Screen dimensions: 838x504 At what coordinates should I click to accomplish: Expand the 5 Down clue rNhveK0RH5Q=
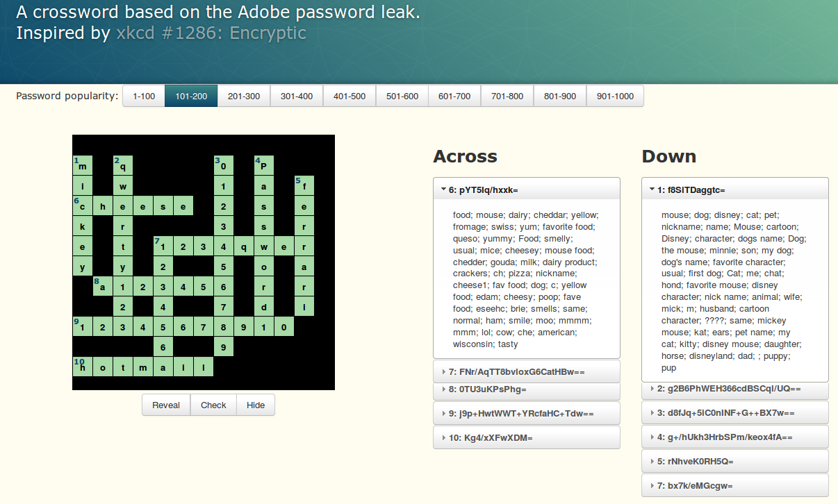pos(734,462)
